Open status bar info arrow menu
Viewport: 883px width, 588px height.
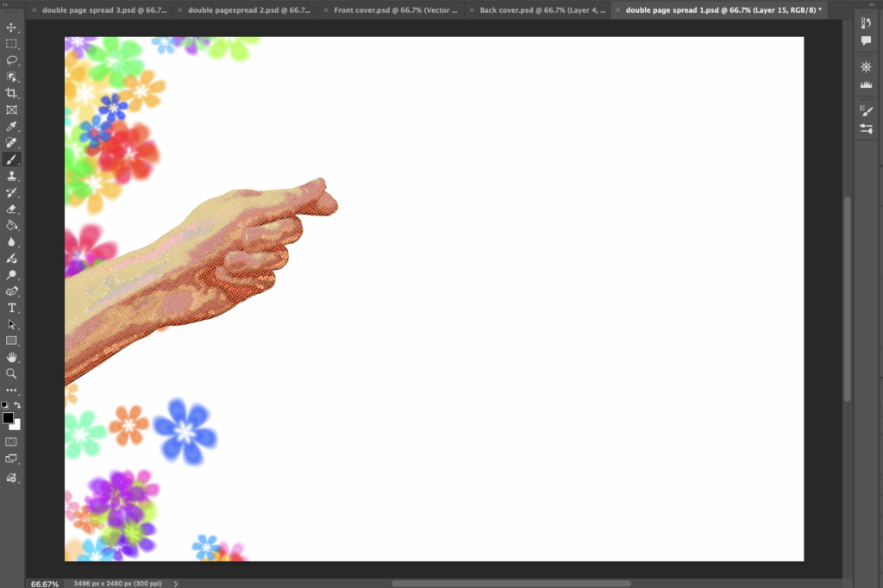(176, 584)
